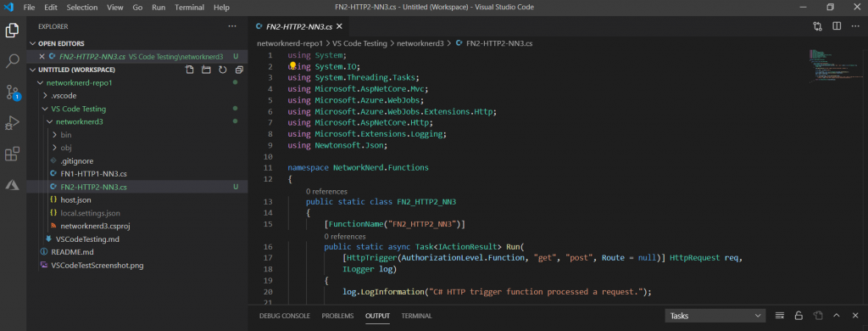
Task: Open the Terminal menu
Action: tap(190, 7)
